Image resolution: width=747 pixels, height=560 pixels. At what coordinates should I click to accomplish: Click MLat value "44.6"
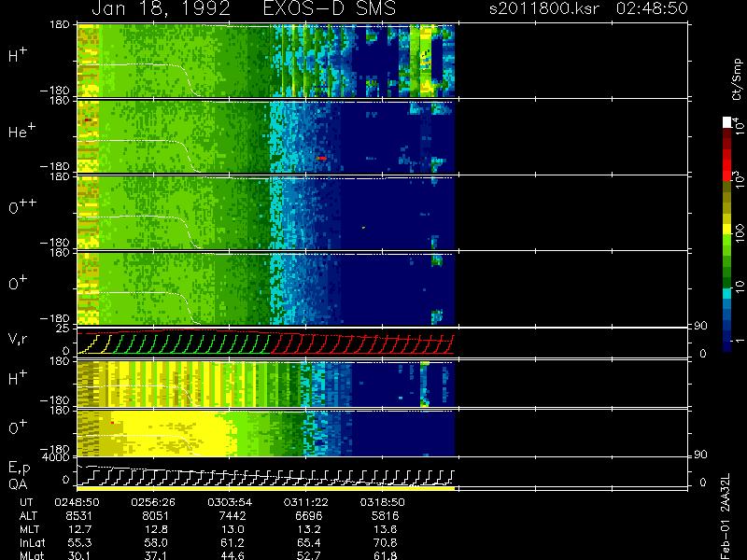[x=233, y=555]
